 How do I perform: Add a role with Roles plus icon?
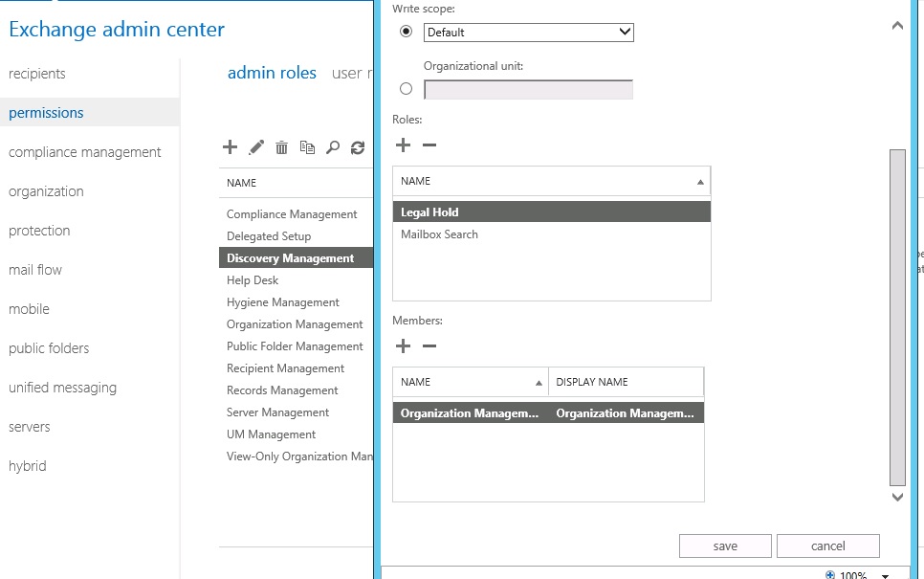coord(403,145)
